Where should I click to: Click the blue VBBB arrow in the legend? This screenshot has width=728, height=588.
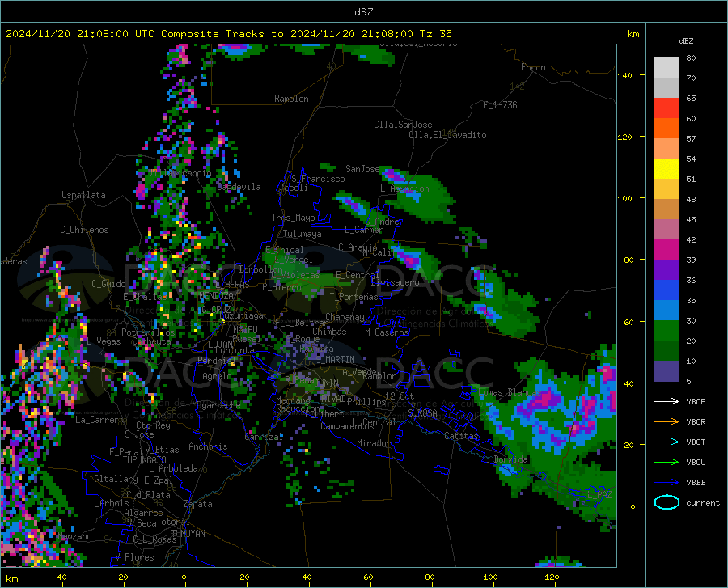point(667,483)
